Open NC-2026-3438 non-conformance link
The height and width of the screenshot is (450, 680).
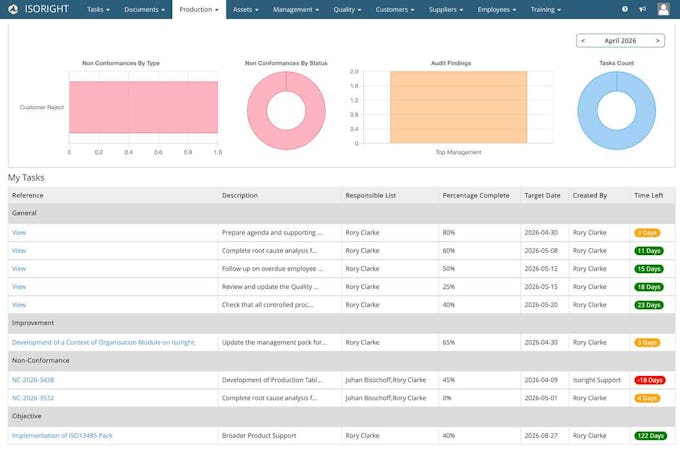[x=33, y=380]
